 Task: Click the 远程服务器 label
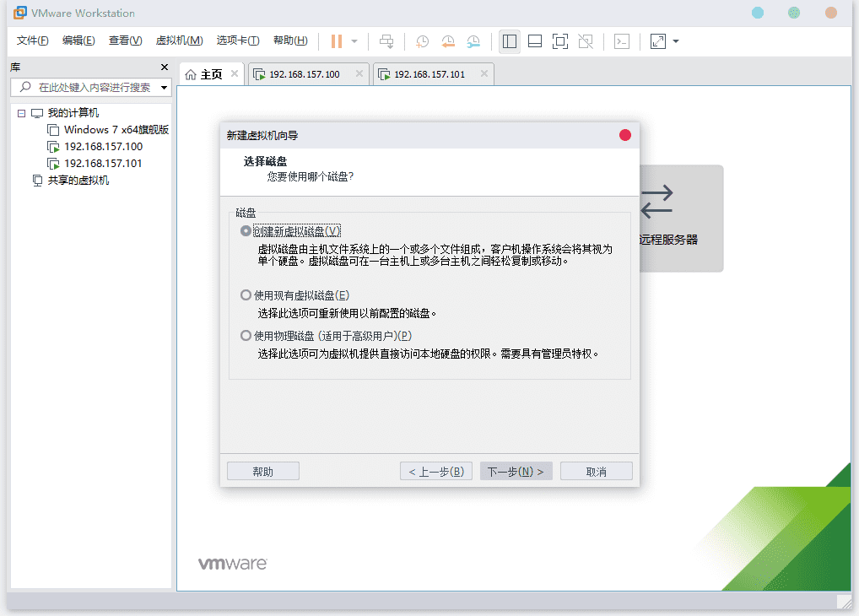(x=668, y=240)
